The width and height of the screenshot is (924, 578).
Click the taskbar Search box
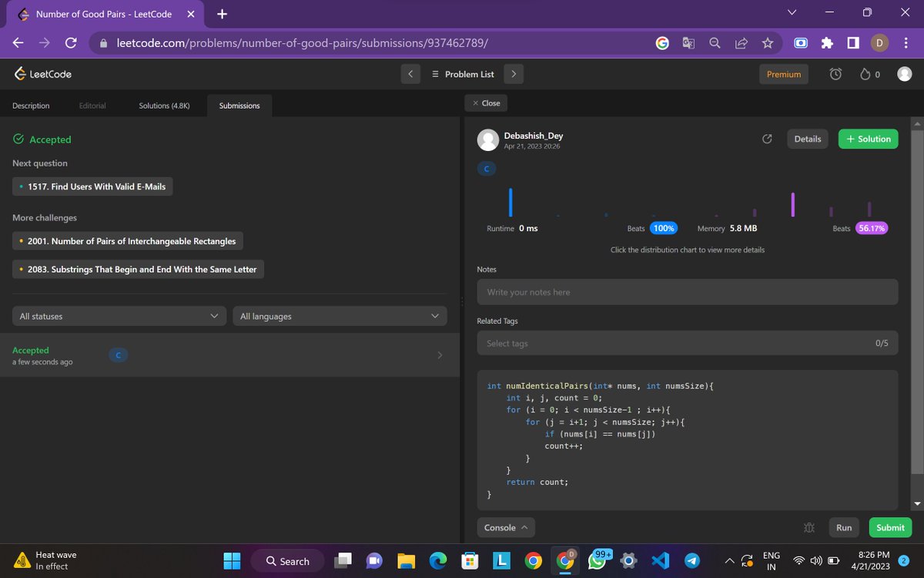(288, 561)
